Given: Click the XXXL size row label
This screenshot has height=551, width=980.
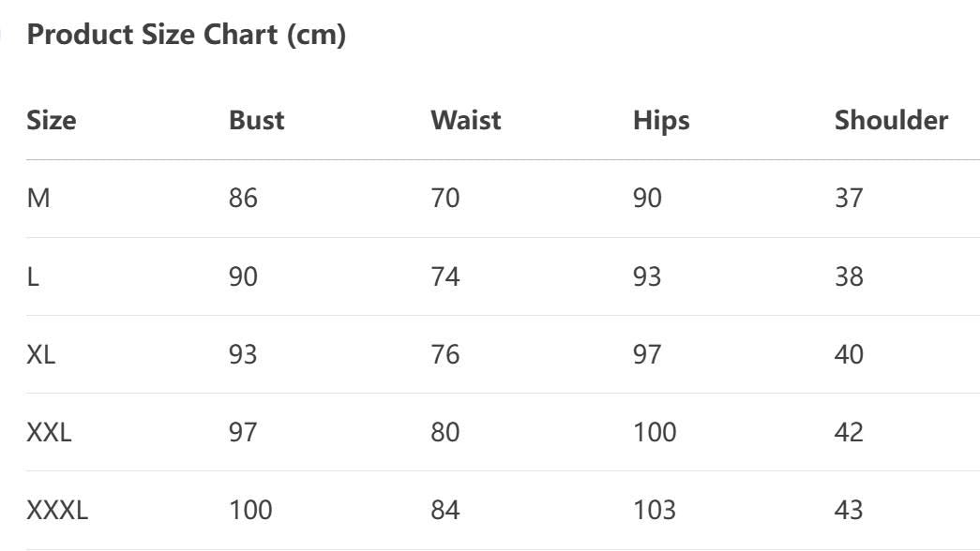Looking at the screenshot, I should (x=57, y=511).
